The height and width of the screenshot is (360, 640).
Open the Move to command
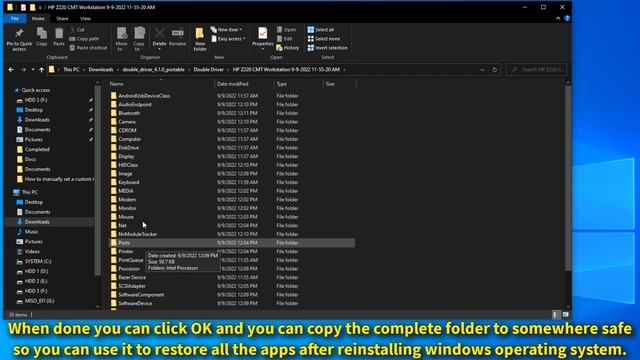coord(121,39)
